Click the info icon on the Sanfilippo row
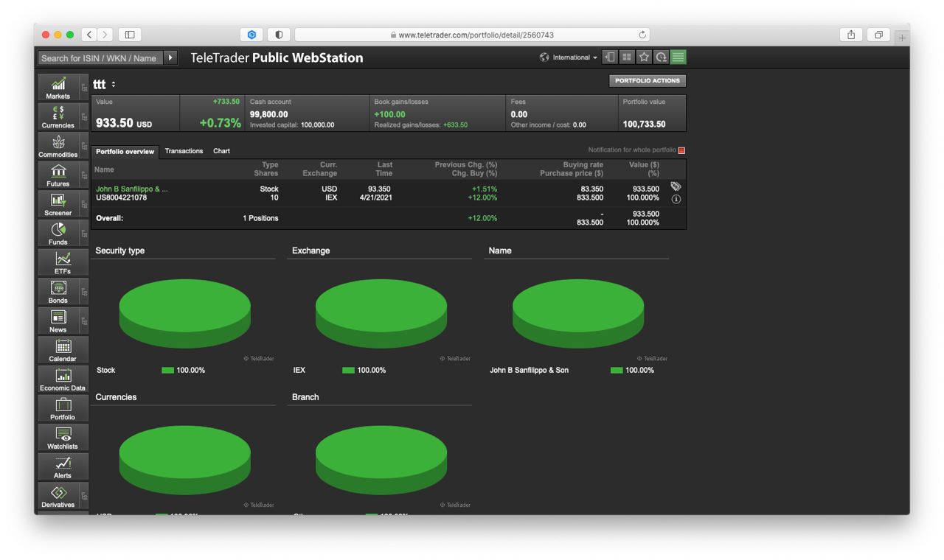The width and height of the screenshot is (944, 560). click(x=676, y=199)
